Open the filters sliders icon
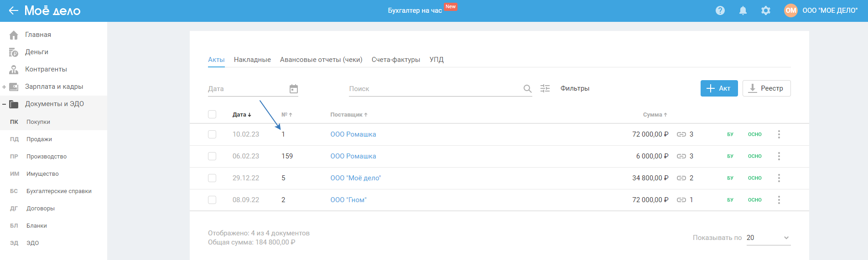Image resolution: width=868 pixels, height=260 pixels. click(x=545, y=88)
